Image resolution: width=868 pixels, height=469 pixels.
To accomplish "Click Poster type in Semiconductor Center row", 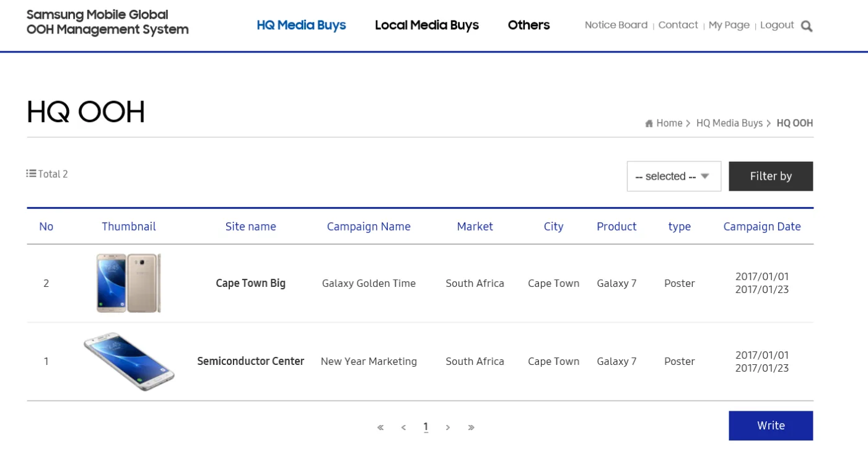I will coord(679,361).
